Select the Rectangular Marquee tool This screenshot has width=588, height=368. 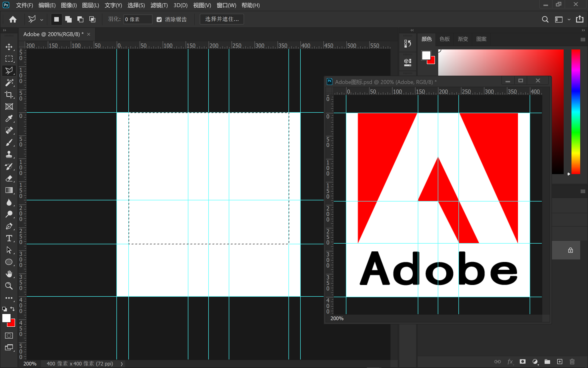point(9,59)
